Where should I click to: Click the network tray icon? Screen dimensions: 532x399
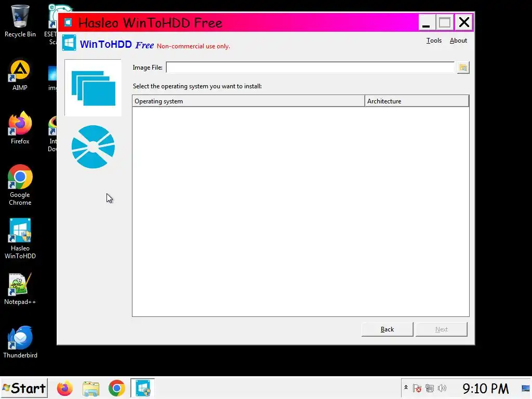click(x=430, y=388)
